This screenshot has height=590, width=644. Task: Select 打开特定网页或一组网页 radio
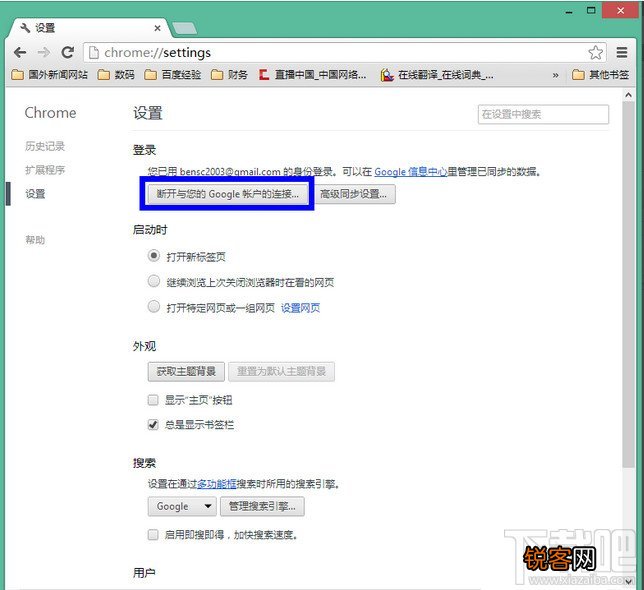(x=154, y=307)
